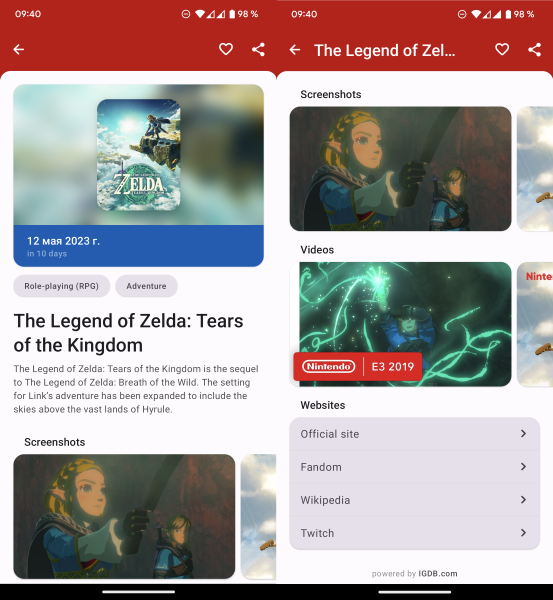Image resolution: width=553 pixels, height=600 pixels.
Task: Select the Role-playing (RPG) genre chip
Action: pyautogui.click(x=62, y=286)
